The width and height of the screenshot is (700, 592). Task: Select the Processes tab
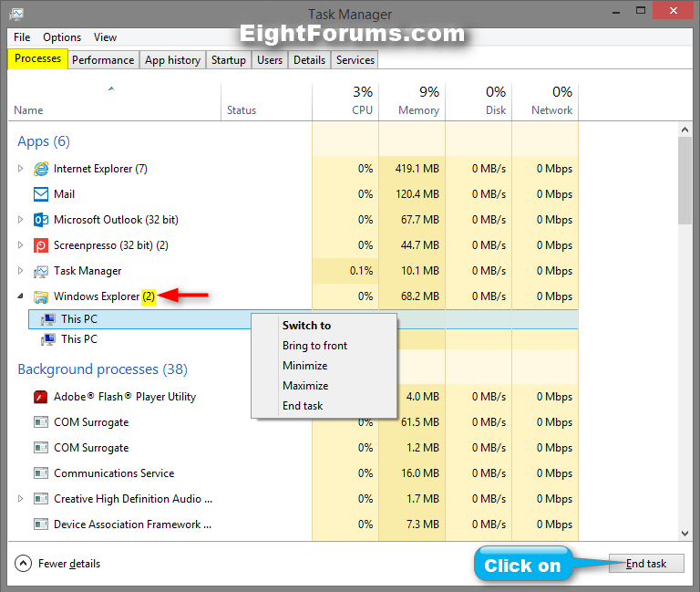[37, 58]
